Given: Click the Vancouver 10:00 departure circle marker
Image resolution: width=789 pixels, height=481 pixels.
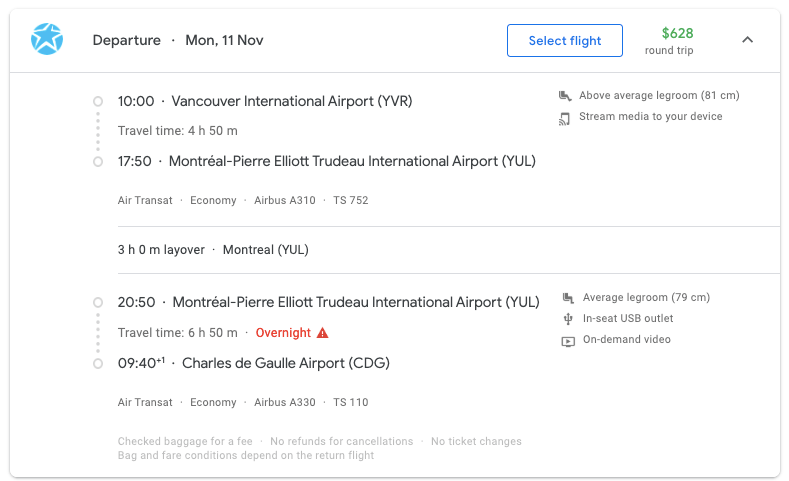Looking at the screenshot, I should pos(98,101).
